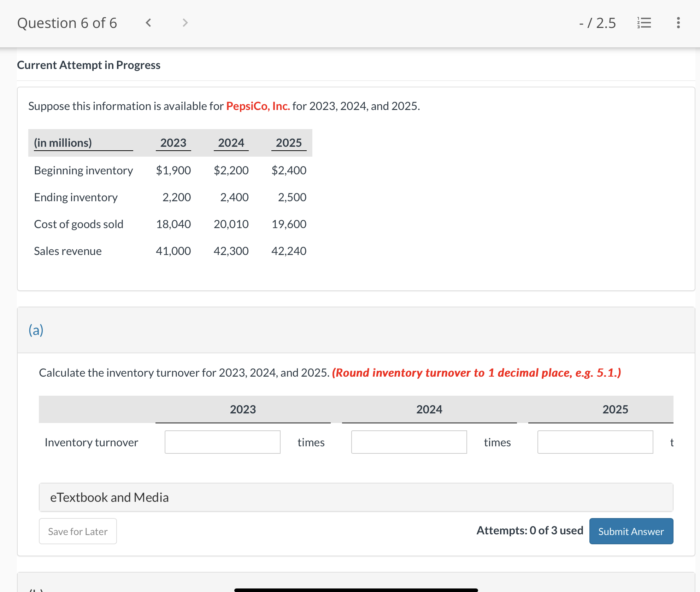
Task: Click the Attempts: 0 of 3 used text
Action: [530, 530]
